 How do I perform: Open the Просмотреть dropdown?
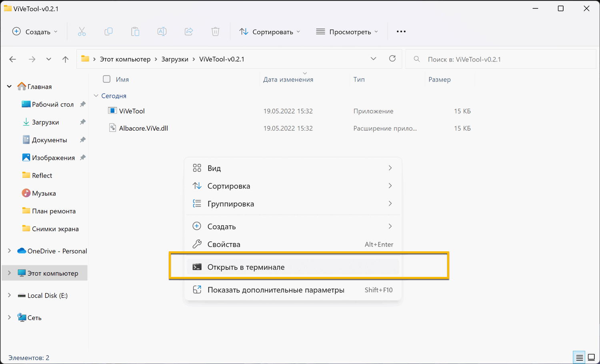(x=347, y=32)
